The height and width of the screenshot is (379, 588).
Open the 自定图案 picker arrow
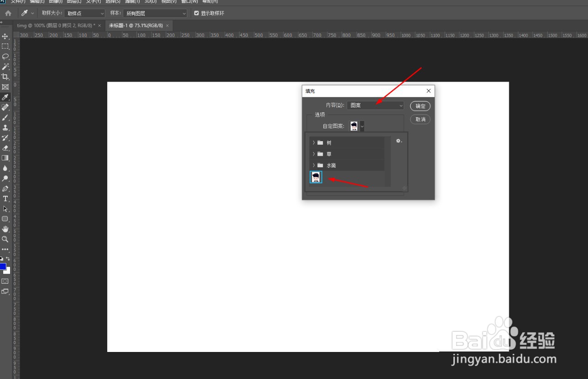362,126
